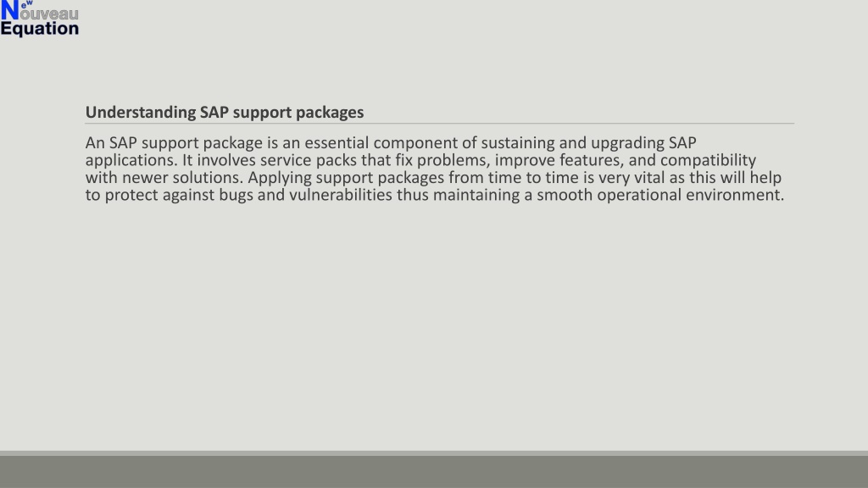Select the word Equation in the logo
This screenshot has width=868, height=488.
pos(39,30)
